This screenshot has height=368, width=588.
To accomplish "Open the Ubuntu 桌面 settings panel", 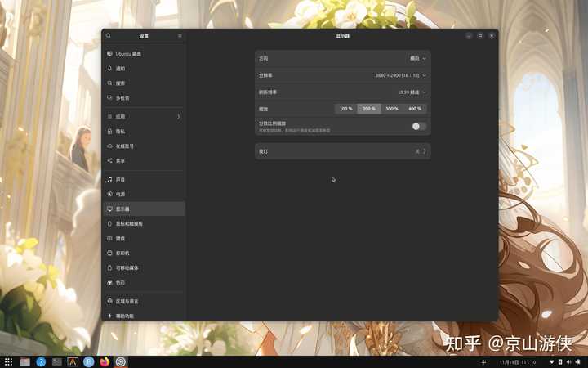I will [x=145, y=54].
